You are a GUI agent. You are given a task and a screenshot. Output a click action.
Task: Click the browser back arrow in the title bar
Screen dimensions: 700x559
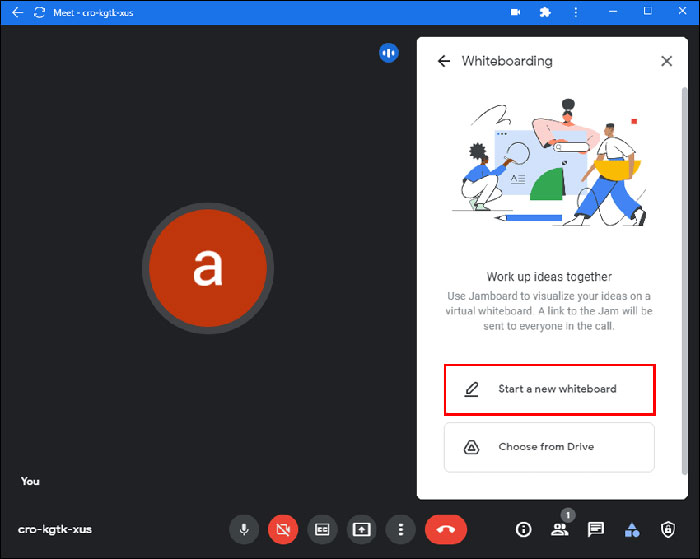17,12
